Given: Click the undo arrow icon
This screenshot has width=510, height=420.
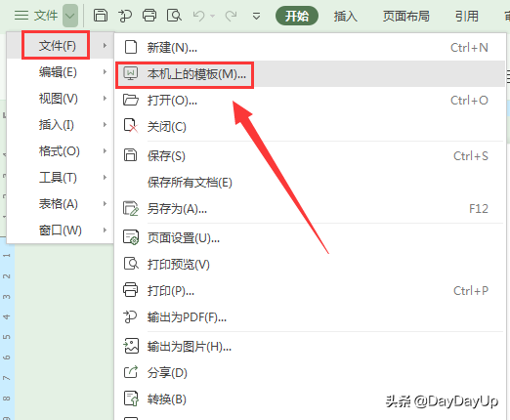Looking at the screenshot, I should (x=199, y=16).
